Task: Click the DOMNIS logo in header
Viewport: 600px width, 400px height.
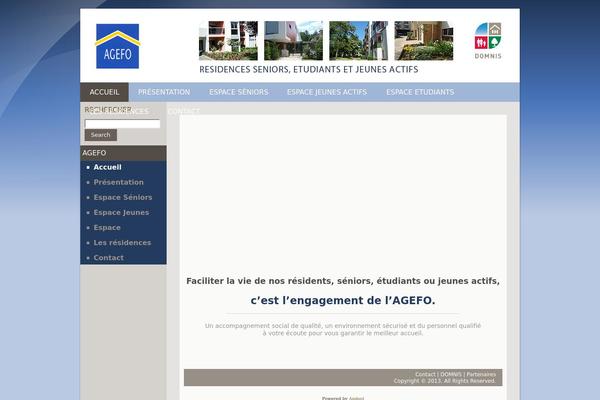Action: (488, 41)
